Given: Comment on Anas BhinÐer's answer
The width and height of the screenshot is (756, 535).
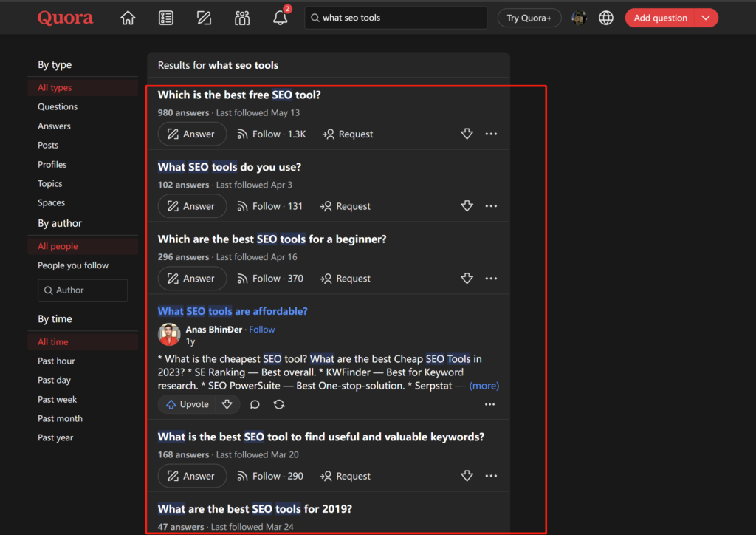Looking at the screenshot, I should (255, 404).
